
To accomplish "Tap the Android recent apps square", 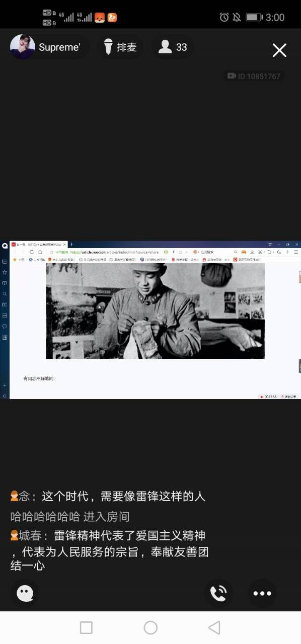I will click(x=86, y=627).
